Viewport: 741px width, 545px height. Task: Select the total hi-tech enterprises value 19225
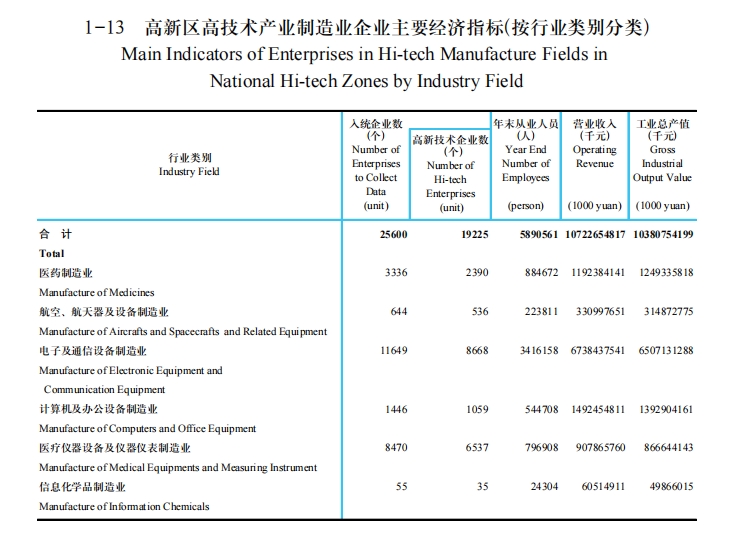tap(468, 234)
